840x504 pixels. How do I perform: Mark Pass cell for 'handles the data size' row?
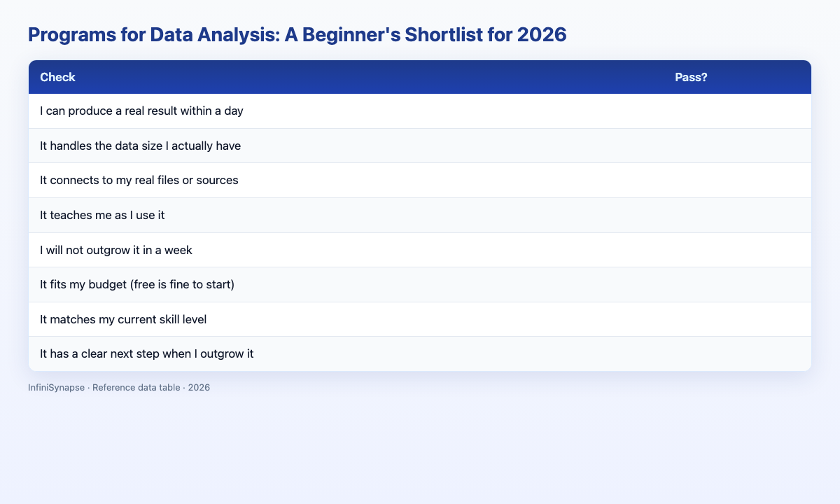pos(737,146)
